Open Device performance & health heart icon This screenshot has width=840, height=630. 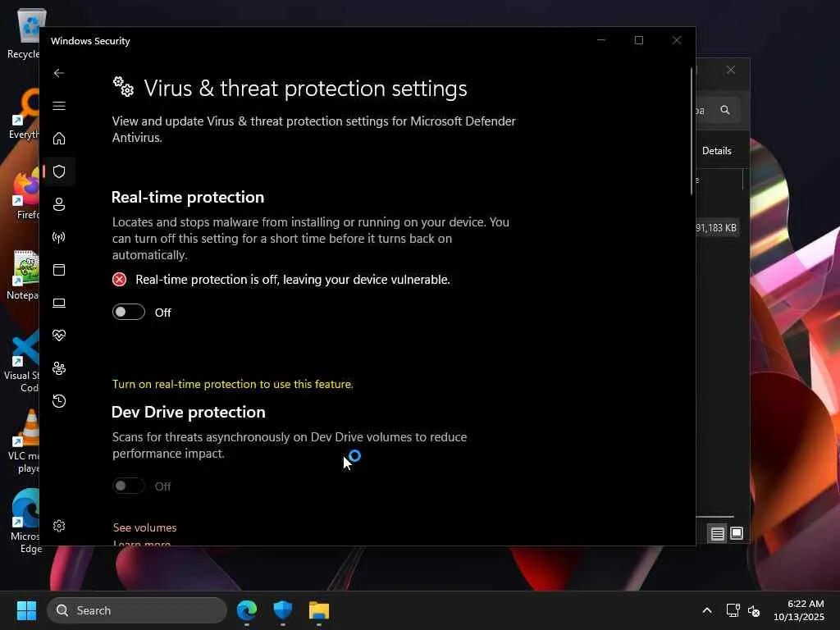pyautogui.click(x=59, y=336)
